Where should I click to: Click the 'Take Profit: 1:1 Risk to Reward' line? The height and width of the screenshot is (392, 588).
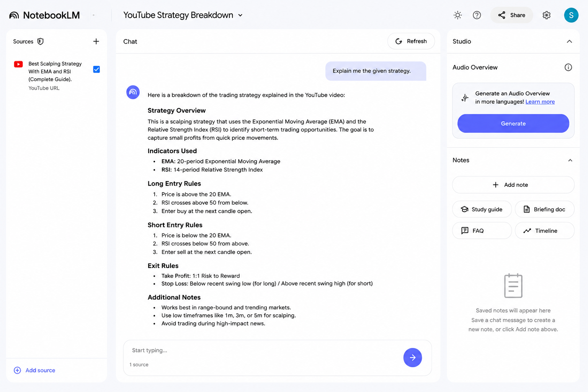click(201, 276)
